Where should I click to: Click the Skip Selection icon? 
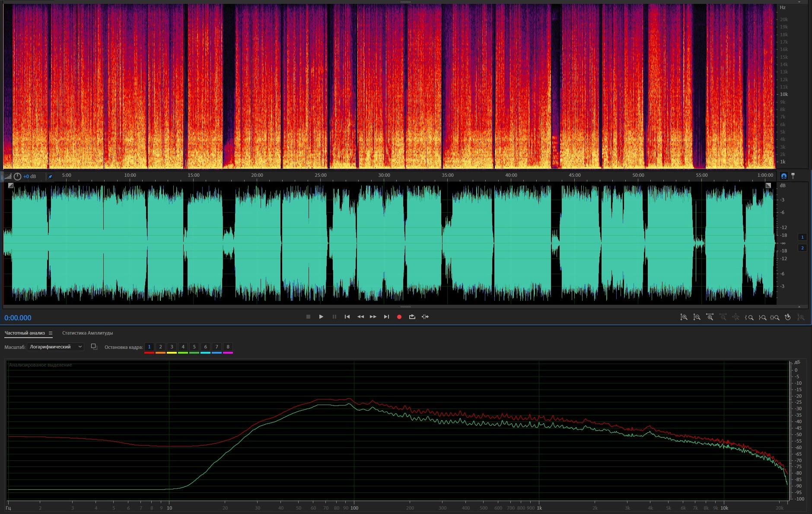pyautogui.click(x=425, y=317)
